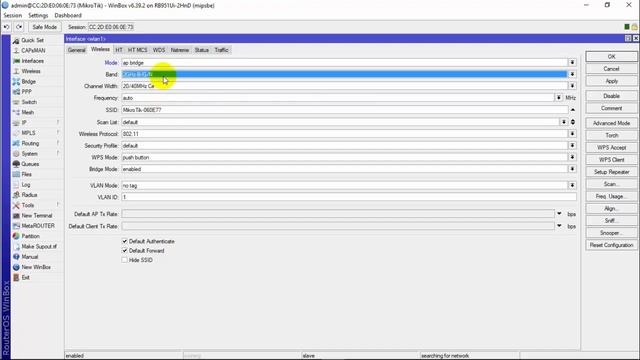640x360 pixels.
Task: Open New Terminal from the sidebar
Action: (x=37, y=216)
